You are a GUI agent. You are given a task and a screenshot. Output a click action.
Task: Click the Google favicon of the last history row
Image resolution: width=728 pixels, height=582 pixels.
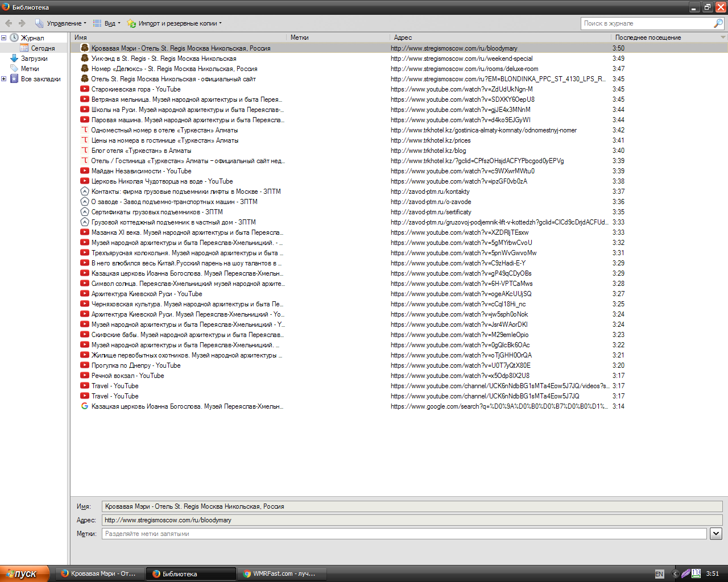pyautogui.click(x=85, y=406)
